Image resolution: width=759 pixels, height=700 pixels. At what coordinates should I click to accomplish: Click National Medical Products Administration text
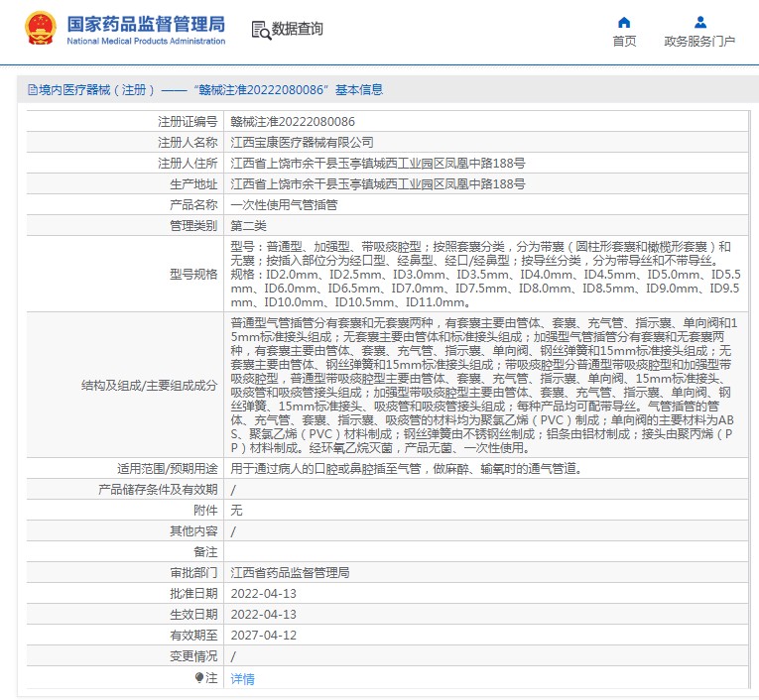[x=146, y=41]
